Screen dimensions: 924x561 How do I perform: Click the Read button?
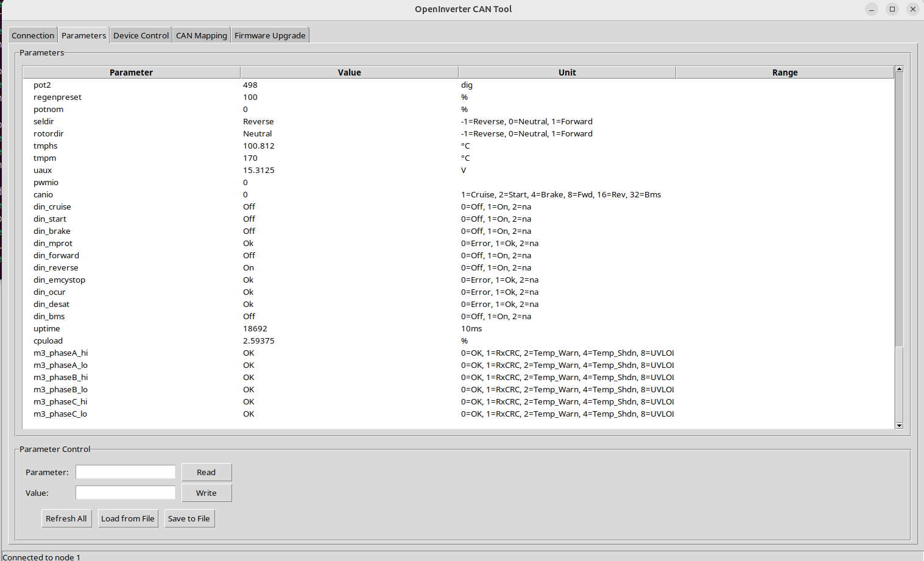pyautogui.click(x=206, y=472)
